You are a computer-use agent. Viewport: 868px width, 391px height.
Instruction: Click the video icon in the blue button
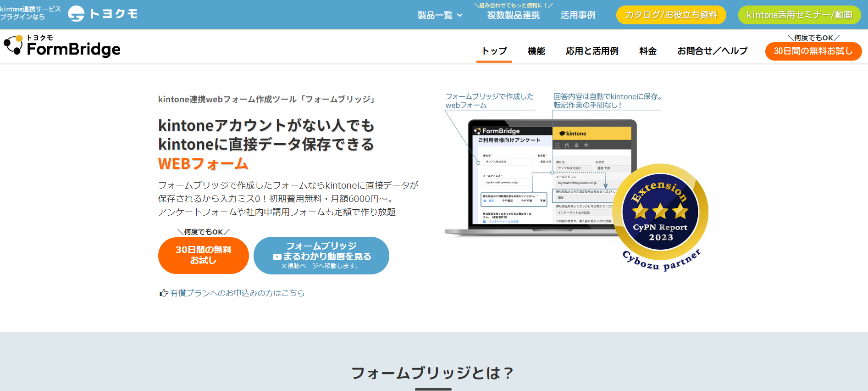(277, 257)
